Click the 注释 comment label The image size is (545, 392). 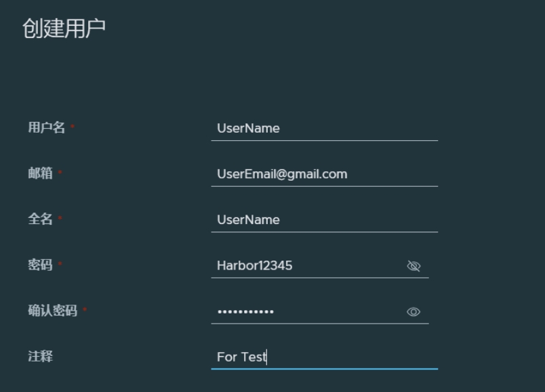(x=40, y=356)
